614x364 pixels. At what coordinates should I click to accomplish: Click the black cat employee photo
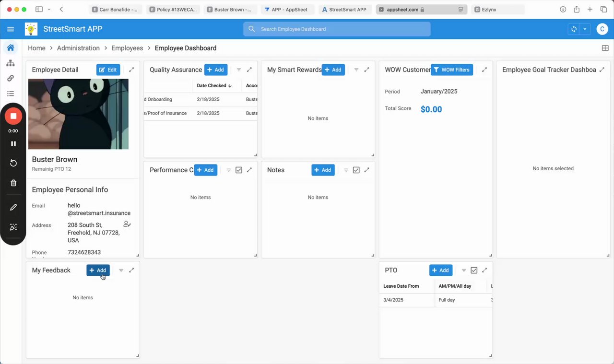point(78,114)
